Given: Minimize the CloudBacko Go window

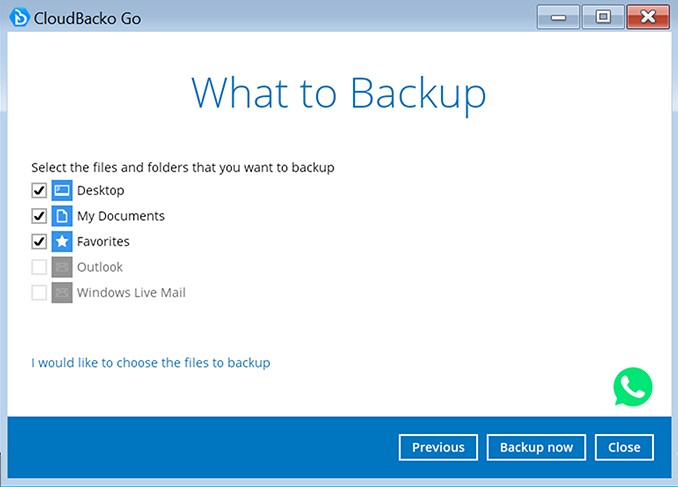Looking at the screenshot, I should click(x=558, y=17).
